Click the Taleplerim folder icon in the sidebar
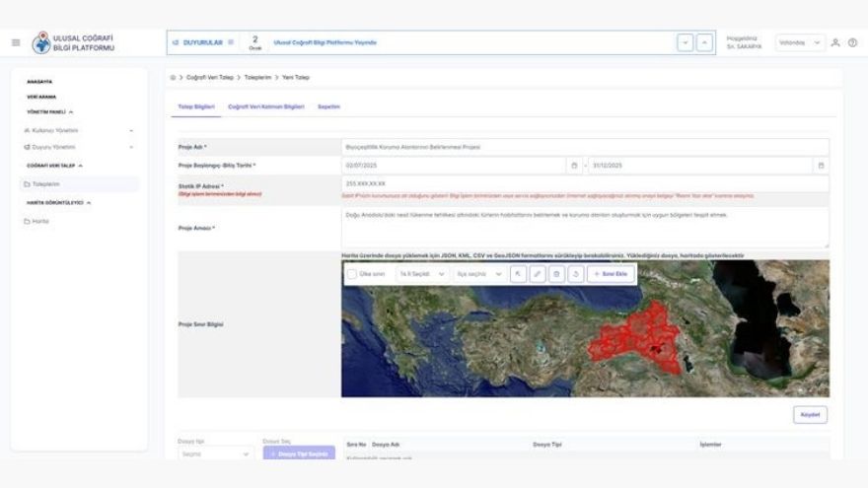This screenshot has height=488, width=868. (27, 184)
